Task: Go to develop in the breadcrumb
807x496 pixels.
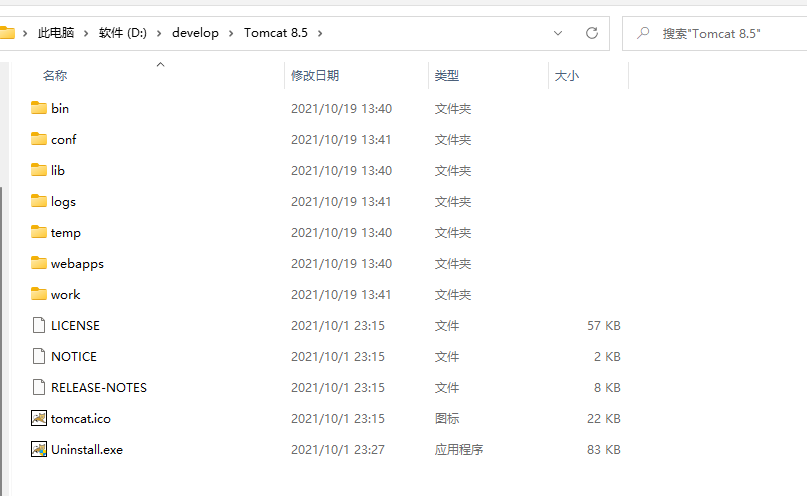Action: point(195,33)
